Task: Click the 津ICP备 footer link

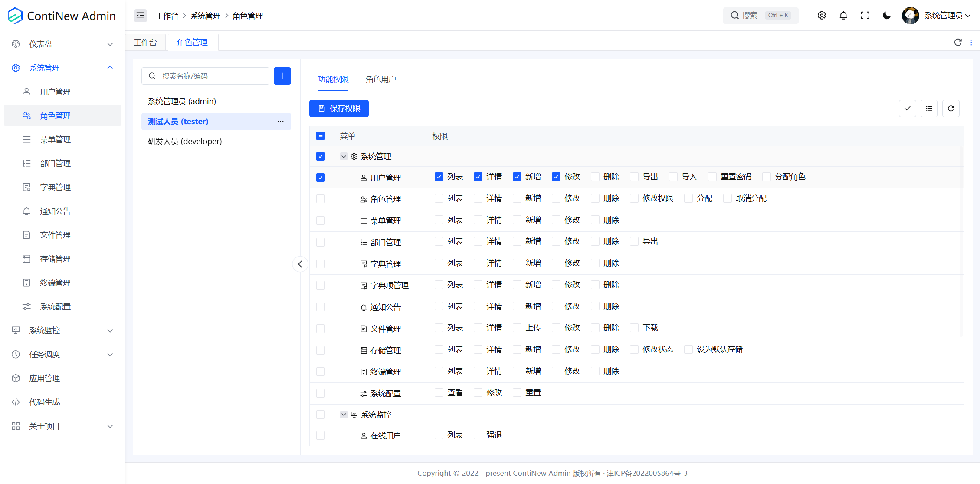Action: [647, 473]
